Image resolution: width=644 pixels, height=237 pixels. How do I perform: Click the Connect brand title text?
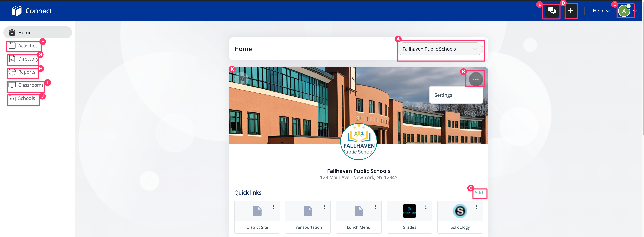(38, 11)
